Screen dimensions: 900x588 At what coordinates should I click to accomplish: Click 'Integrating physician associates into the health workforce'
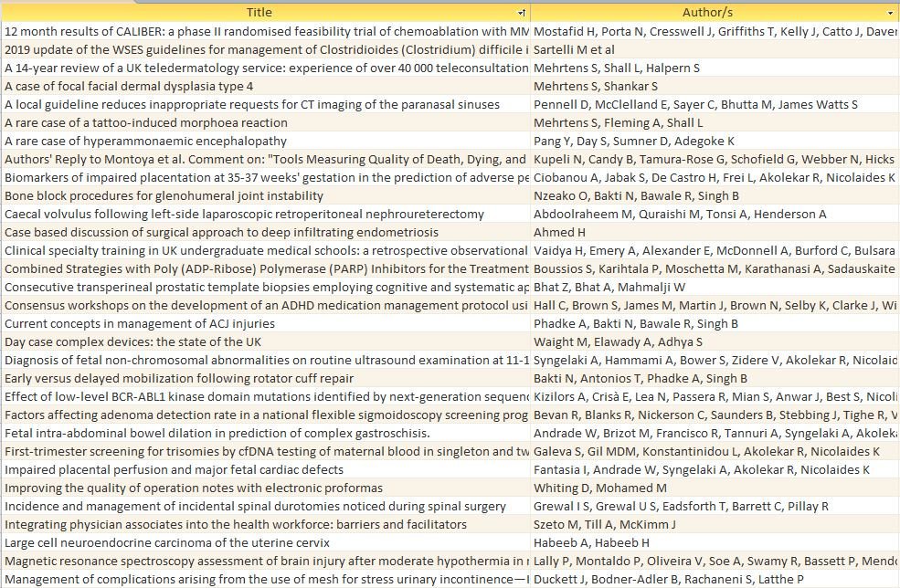point(266,525)
